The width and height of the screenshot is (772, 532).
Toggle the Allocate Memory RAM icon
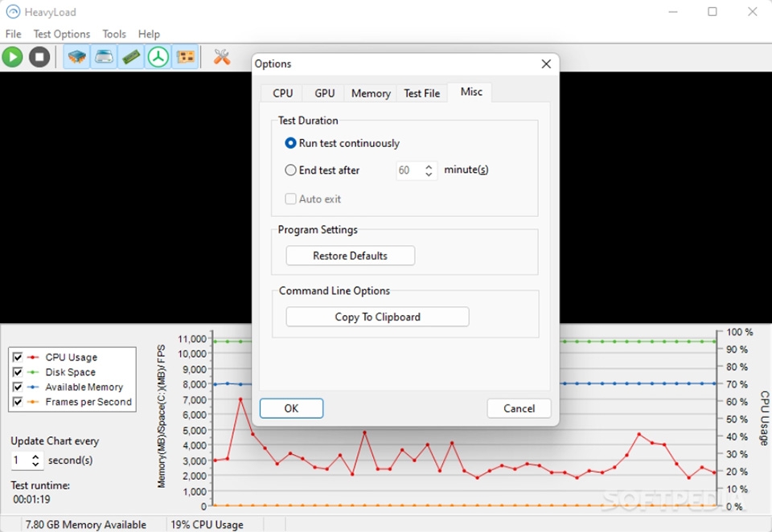(131, 57)
